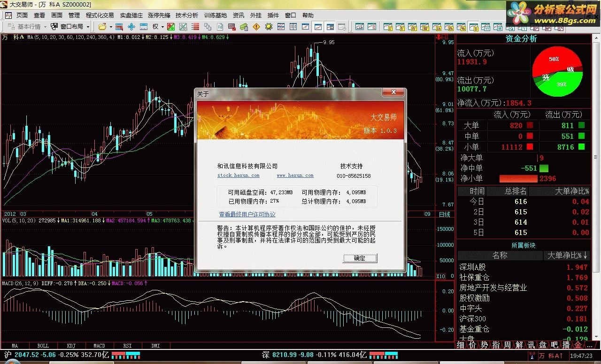Switch to the KDJ indicator tab
Image resolution: width=601 pixels, height=364 pixels.
[x=71, y=346]
